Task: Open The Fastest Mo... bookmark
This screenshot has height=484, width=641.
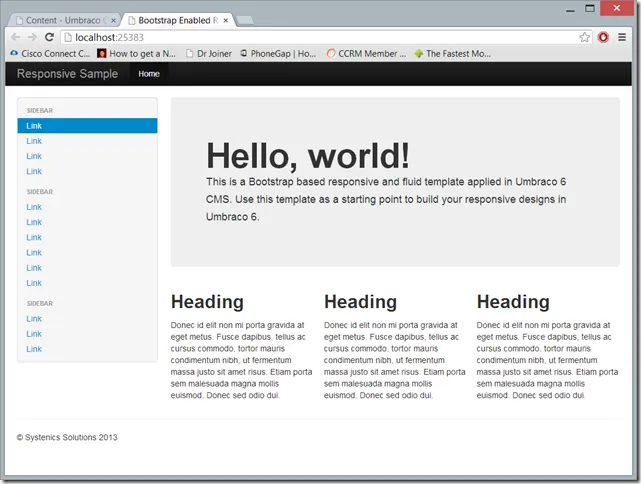Action: 453,53
